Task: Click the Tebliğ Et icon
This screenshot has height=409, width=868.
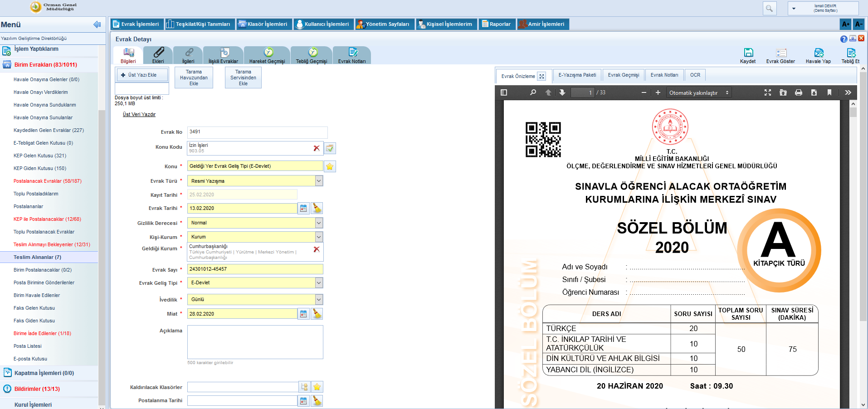Action: pyautogui.click(x=850, y=53)
